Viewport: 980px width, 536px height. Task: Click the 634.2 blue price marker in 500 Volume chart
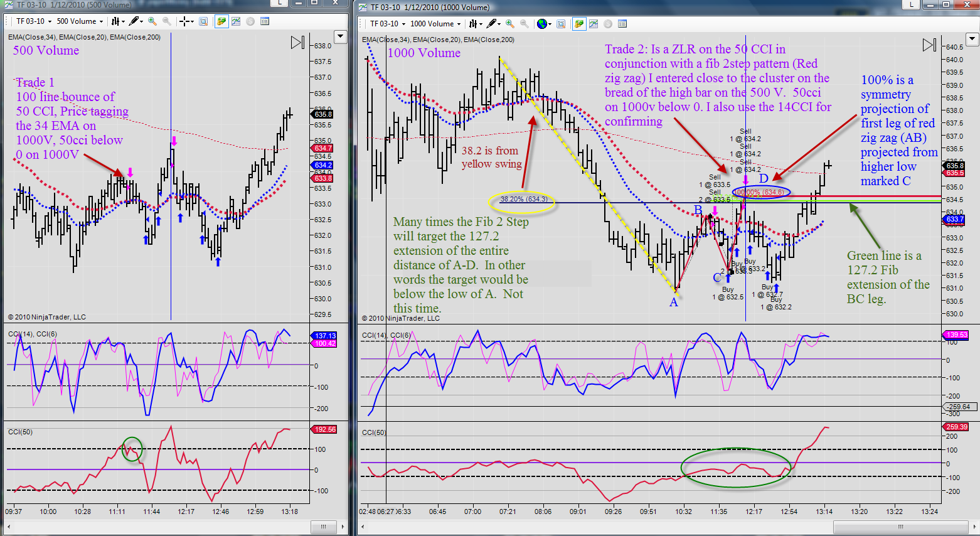point(323,165)
